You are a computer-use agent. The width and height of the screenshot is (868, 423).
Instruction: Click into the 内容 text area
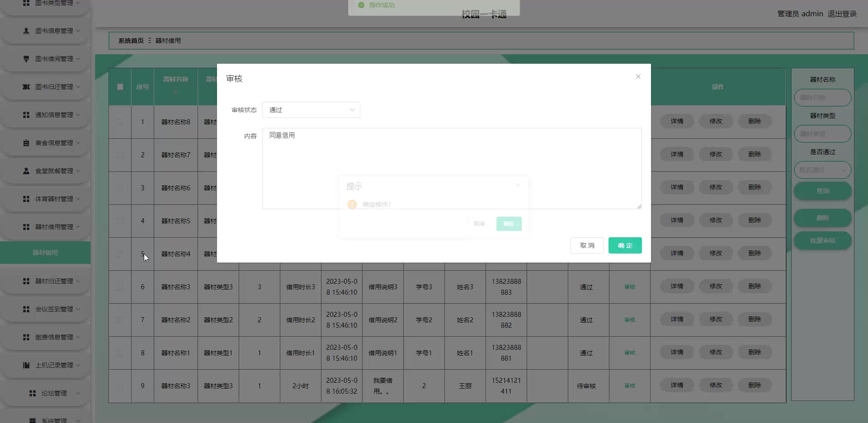[452, 169]
